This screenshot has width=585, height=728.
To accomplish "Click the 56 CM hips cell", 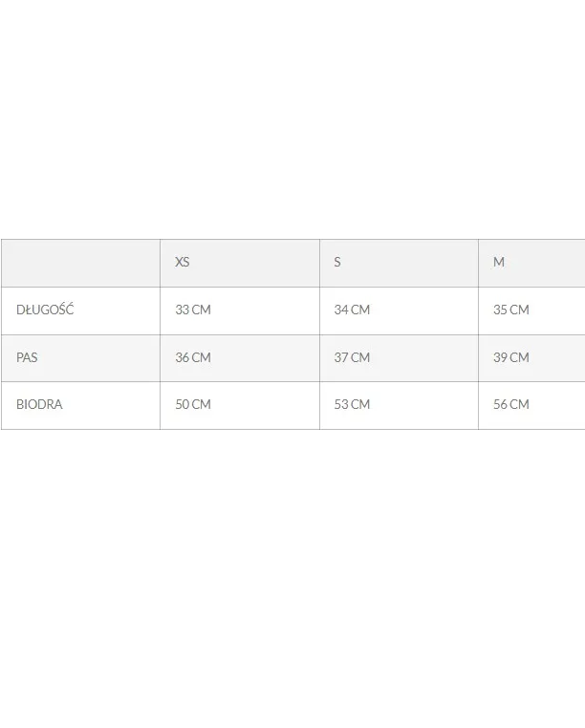I will point(511,404).
